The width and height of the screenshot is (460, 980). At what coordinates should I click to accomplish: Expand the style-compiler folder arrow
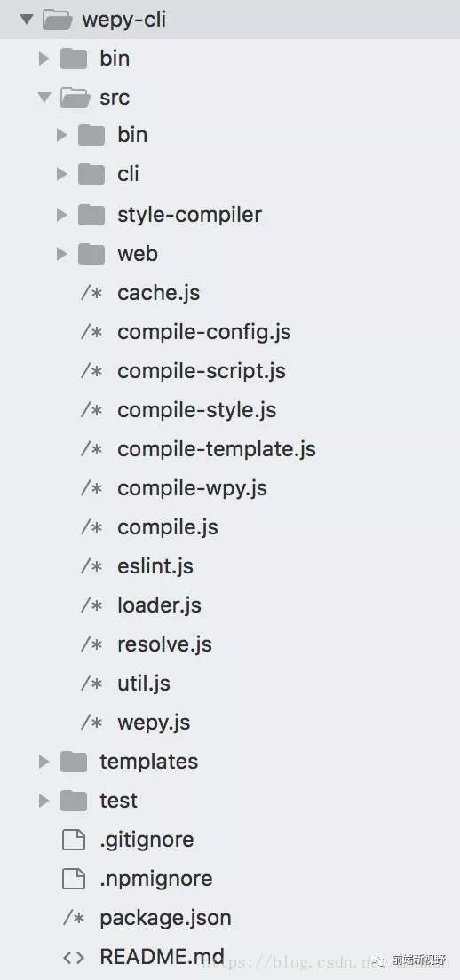pyautogui.click(x=61, y=215)
